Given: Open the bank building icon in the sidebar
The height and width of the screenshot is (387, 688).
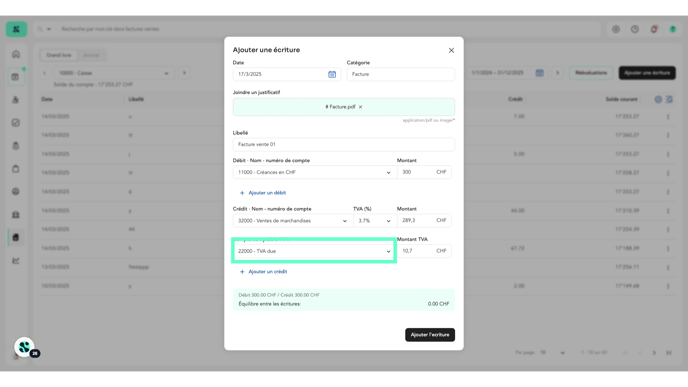Looking at the screenshot, I should pos(16,215).
